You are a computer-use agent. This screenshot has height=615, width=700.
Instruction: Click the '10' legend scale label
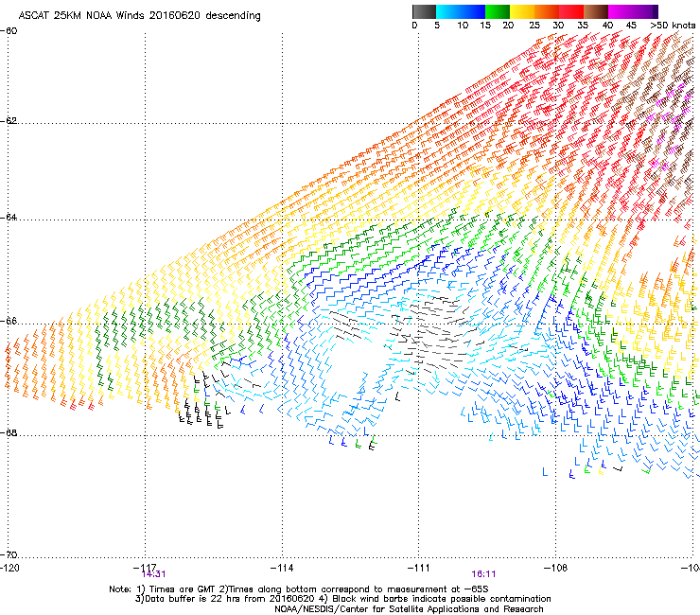coord(463,26)
